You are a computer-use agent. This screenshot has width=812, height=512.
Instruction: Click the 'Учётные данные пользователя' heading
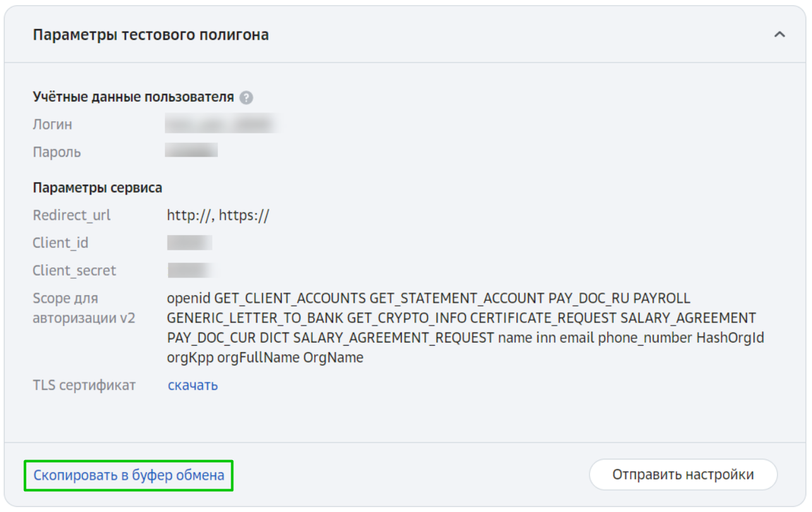click(133, 97)
